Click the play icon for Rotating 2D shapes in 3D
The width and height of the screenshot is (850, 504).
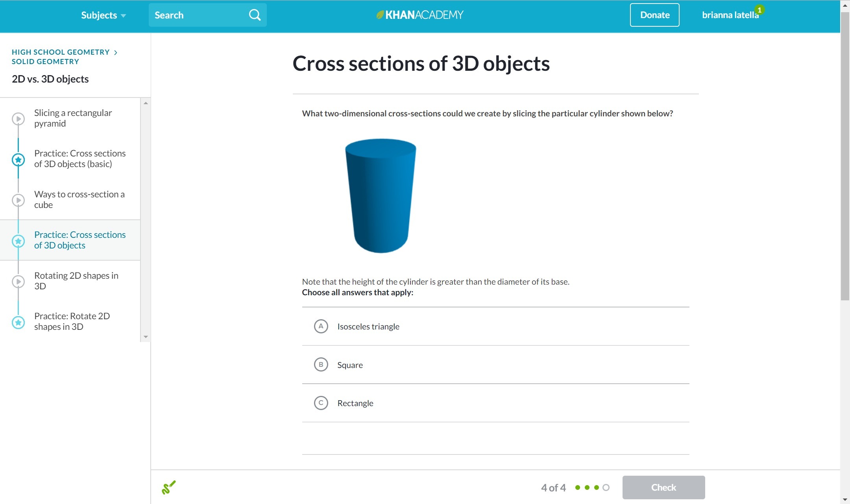[18, 281]
